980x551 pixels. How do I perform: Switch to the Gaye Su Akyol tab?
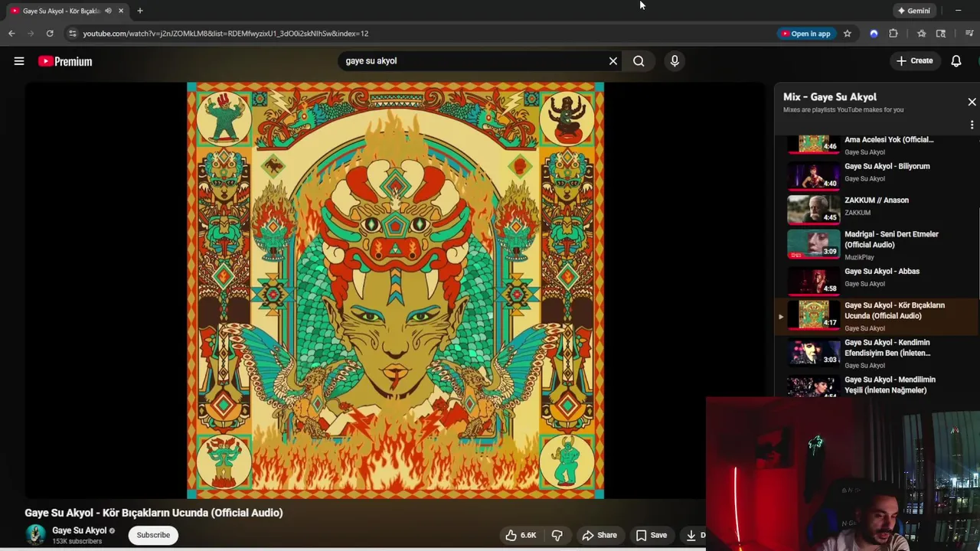click(x=61, y=11)
